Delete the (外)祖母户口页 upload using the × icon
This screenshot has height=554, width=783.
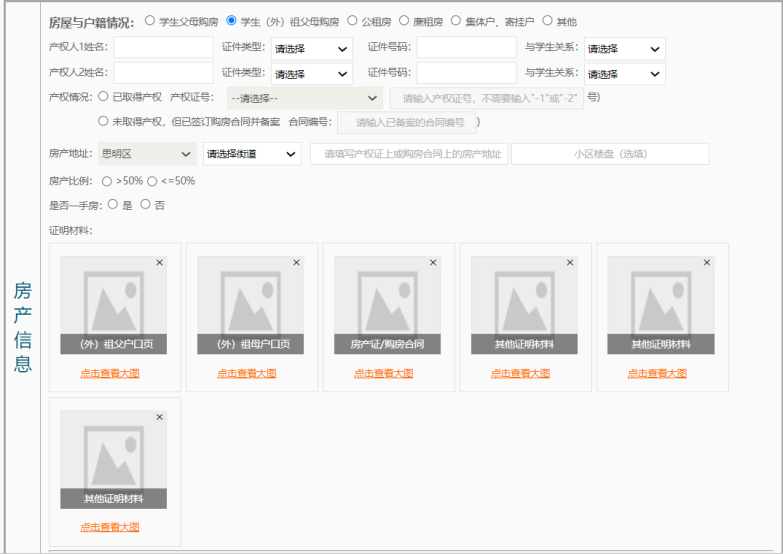(296, 263)
